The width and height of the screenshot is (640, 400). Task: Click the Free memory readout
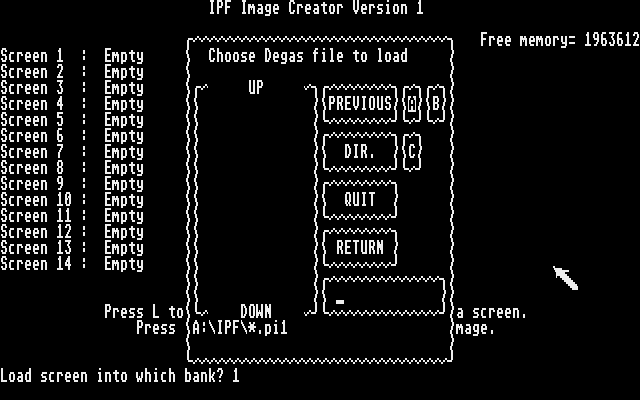[x=560, y=40]
